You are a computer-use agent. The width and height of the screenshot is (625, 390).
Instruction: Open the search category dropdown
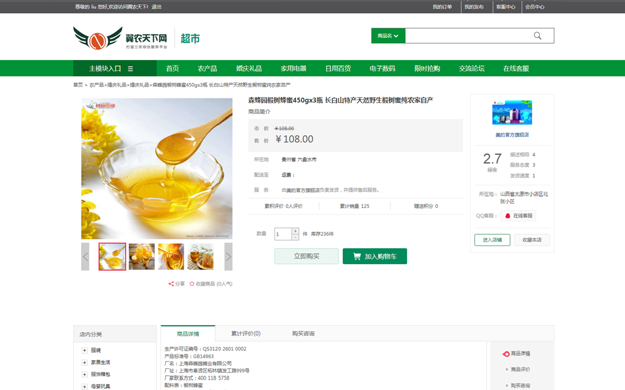click(x=388, y=36)
